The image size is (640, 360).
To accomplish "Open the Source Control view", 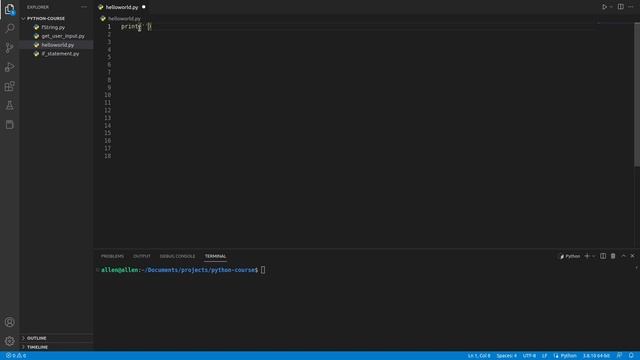I will point(9,47).
